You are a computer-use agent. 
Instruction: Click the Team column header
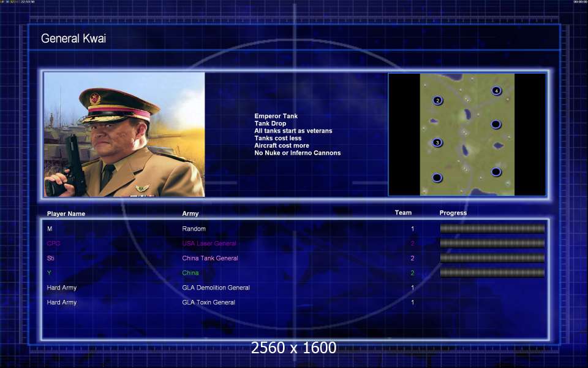click(x=403, y=213)
